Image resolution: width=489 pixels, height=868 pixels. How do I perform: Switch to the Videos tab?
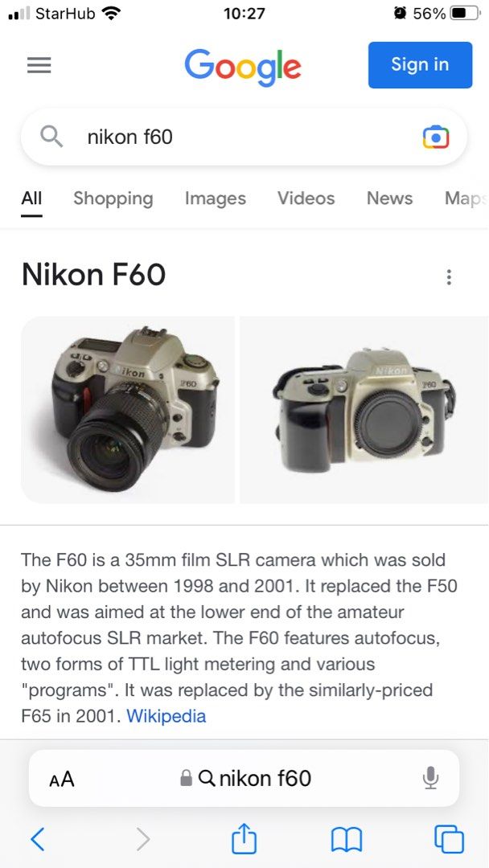click(306, 198)
